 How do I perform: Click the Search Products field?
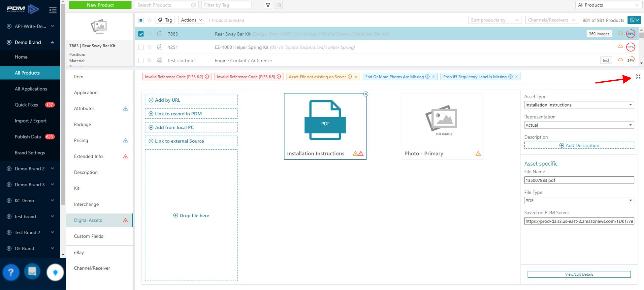coord(167,5)
